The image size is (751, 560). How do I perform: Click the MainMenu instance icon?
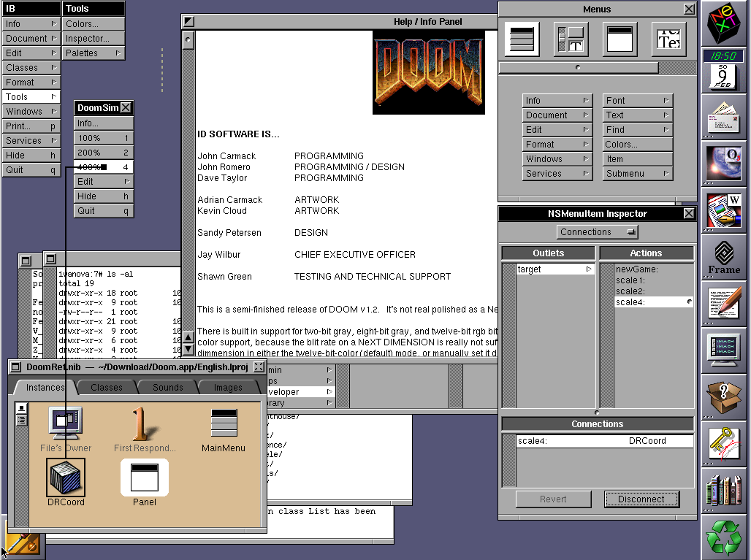(224, 424)
